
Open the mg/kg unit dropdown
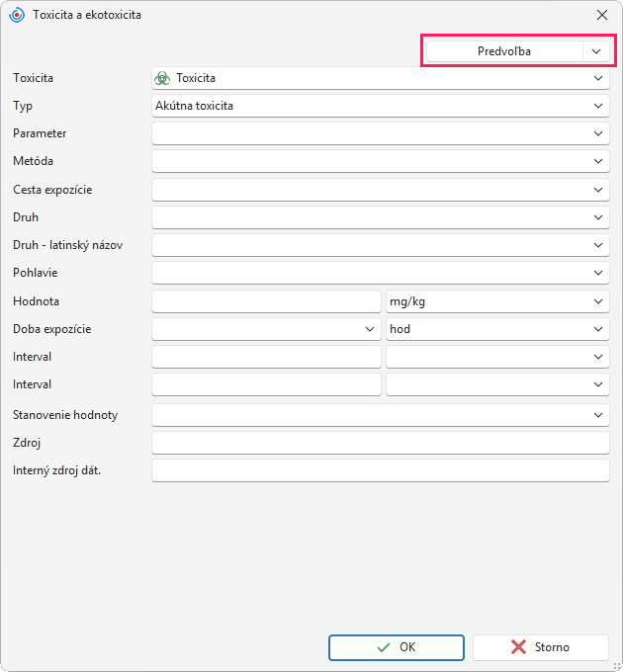pyautogui.click(x=497, y=301)
